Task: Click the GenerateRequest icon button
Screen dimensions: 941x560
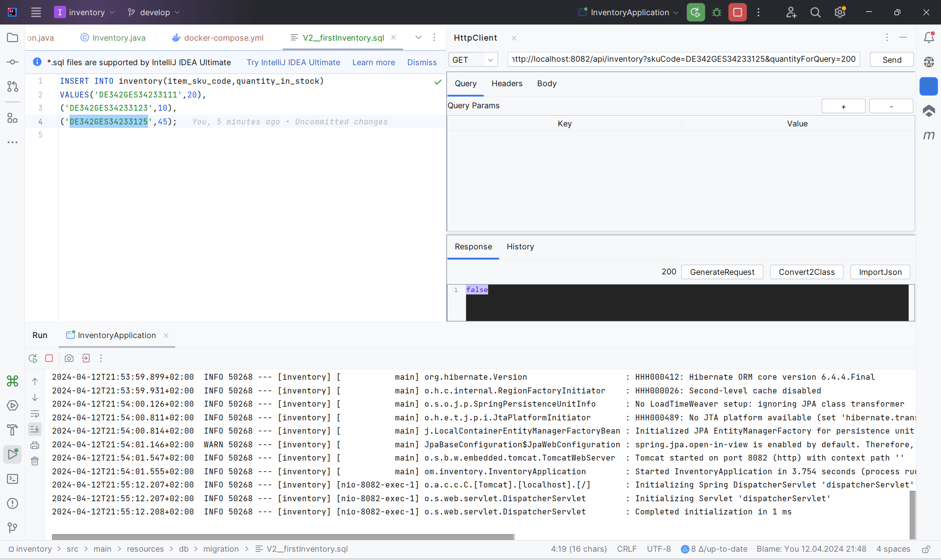Action: (722, 272)
